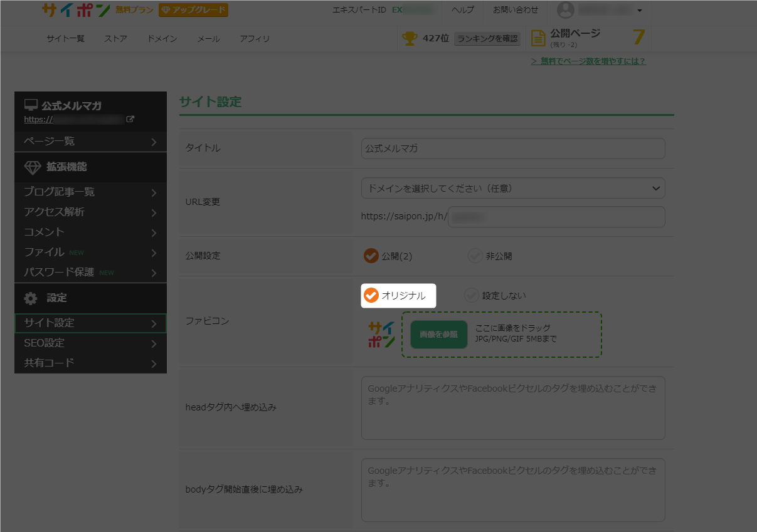
Task: Open メール menu
Action: tap(208, 39)
